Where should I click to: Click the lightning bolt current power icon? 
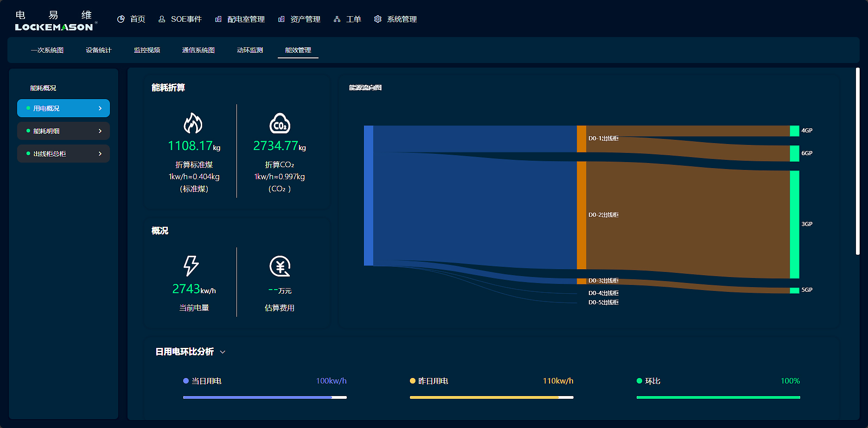pyautogui.click(x=191, y=266)
